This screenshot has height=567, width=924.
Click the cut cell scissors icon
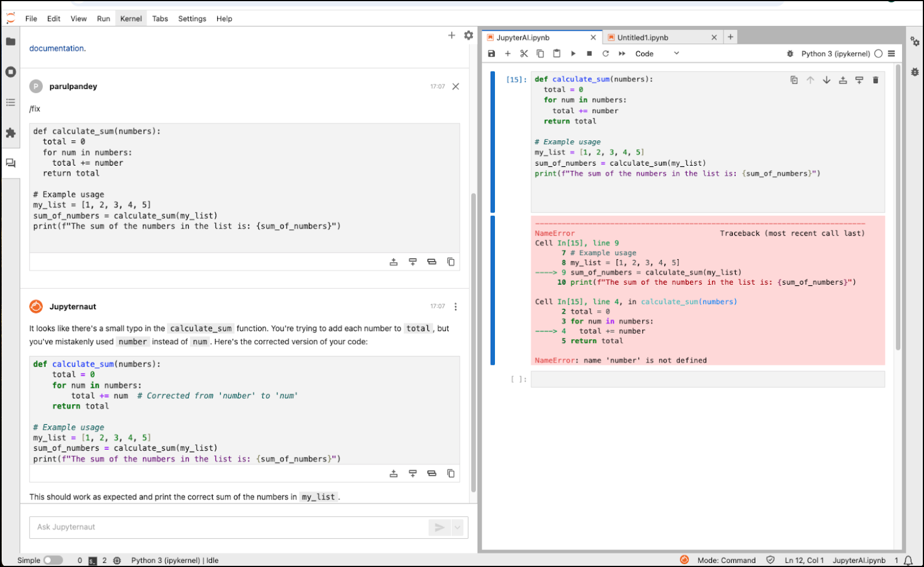tap(524, 54)
